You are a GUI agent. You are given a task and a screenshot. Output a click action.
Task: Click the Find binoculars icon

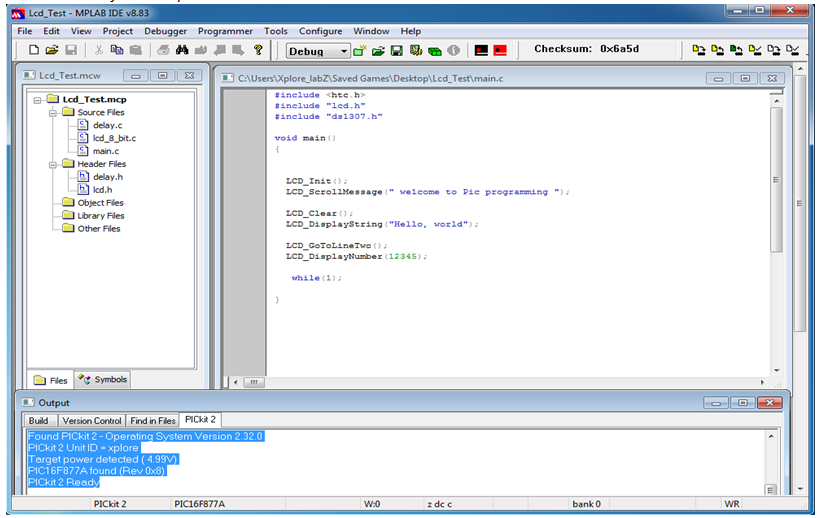[182, 50]
